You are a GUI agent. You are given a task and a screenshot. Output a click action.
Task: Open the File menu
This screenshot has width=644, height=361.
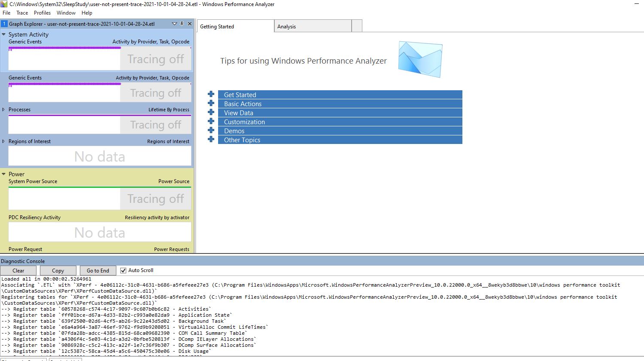6,13
